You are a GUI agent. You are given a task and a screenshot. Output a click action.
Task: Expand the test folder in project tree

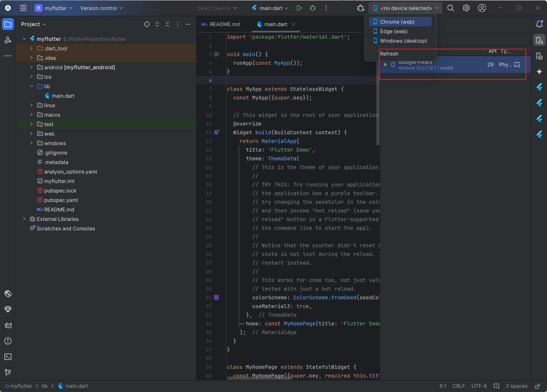(x=31, y=124)
